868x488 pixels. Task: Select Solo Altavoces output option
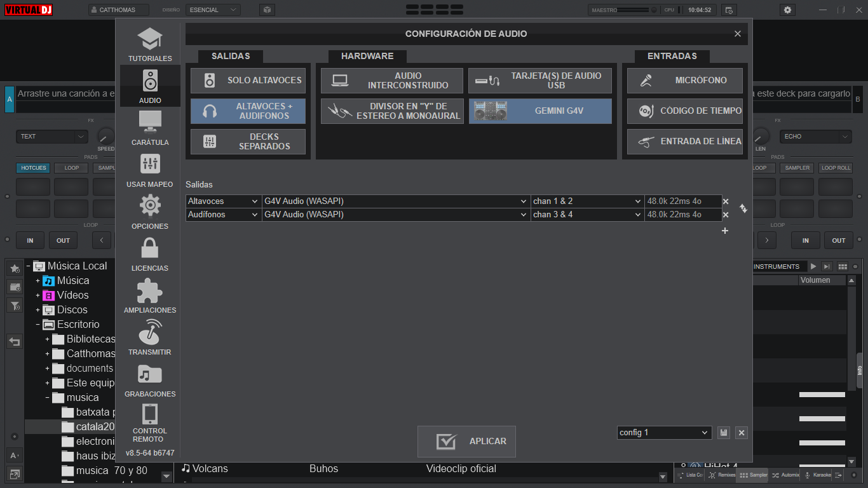tap(248, 81)
